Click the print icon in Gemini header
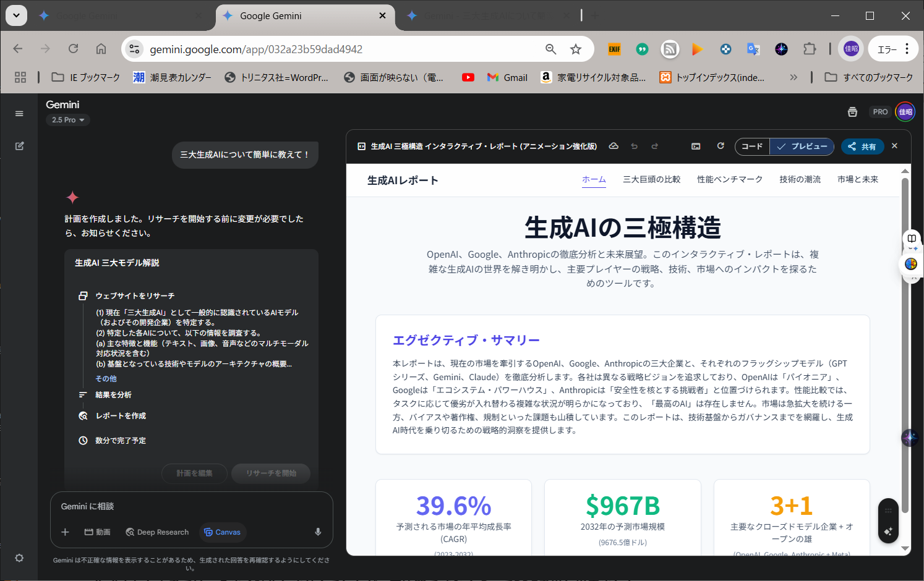924x581 pixels. click(x=852, y=112)
